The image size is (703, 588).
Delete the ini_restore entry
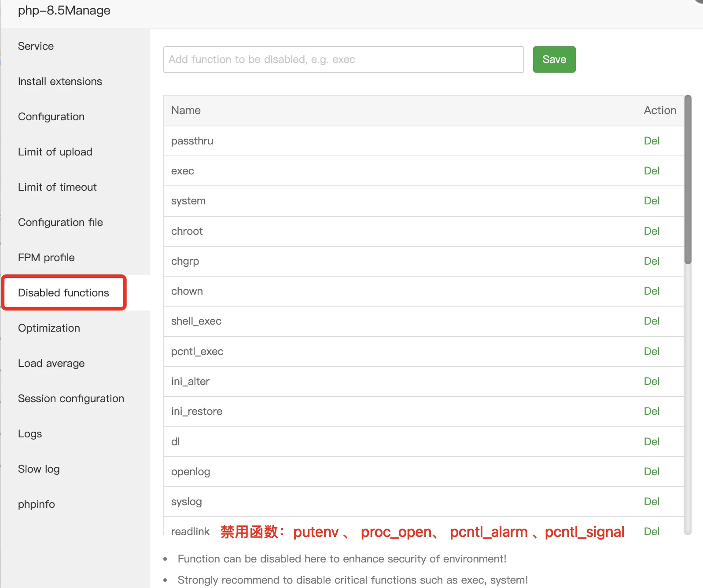click(x=651, y=411)
